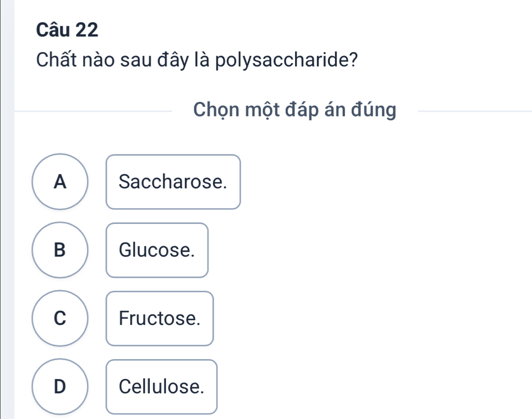Mark the answer D radio circle
The width and height of the screenshot is (532, 419).
[x=59, y=386]
